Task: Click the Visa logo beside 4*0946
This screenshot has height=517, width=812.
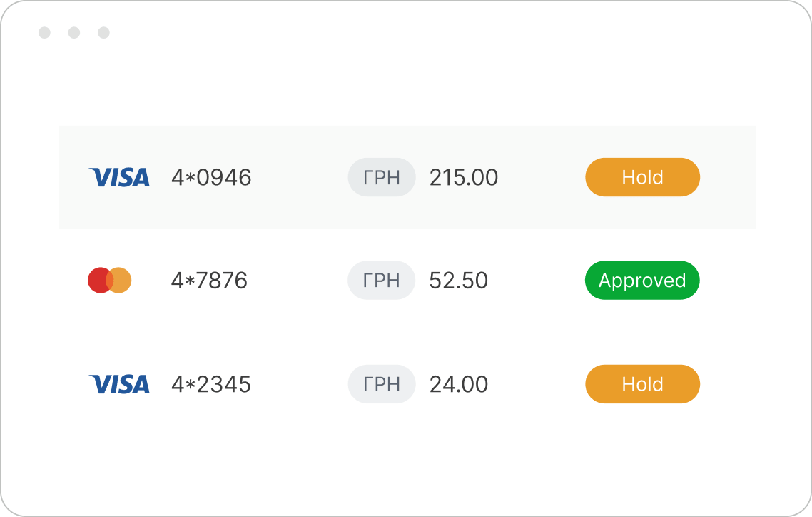Action: (120, 177)
